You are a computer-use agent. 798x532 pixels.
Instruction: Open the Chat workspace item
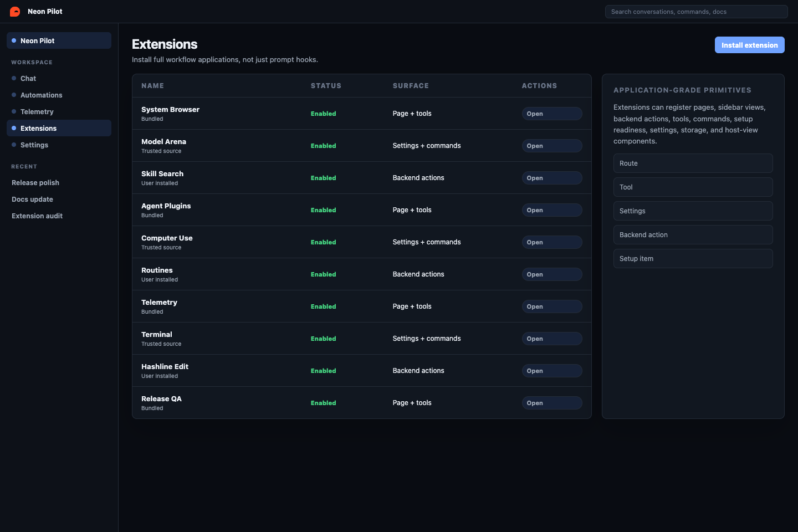[x=59, y=79]
